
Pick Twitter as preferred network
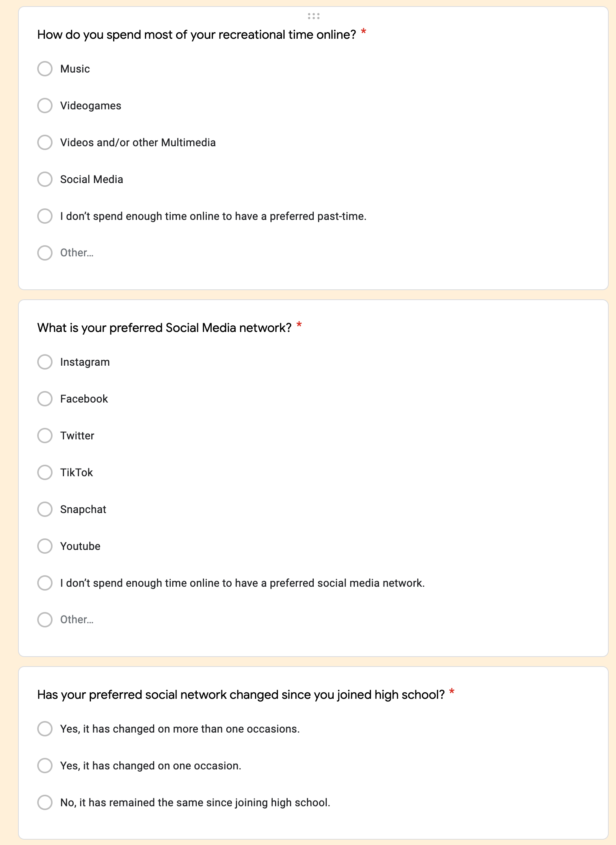(45, 436)
